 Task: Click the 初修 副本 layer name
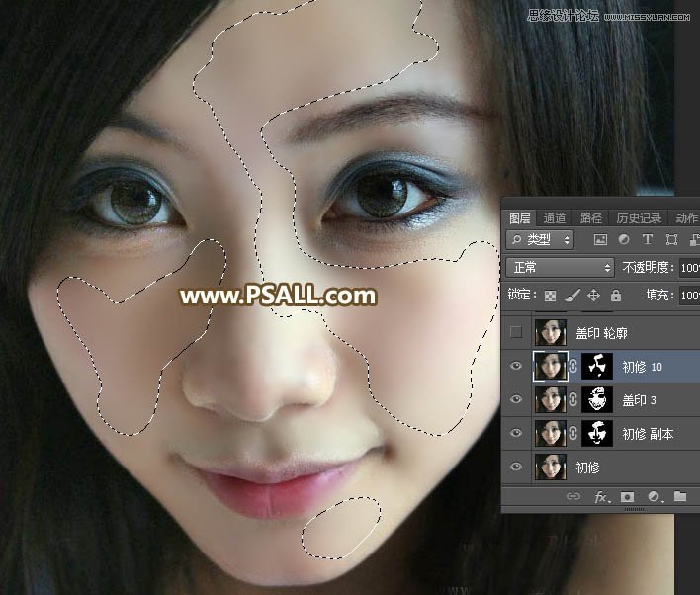click(648, 434)
